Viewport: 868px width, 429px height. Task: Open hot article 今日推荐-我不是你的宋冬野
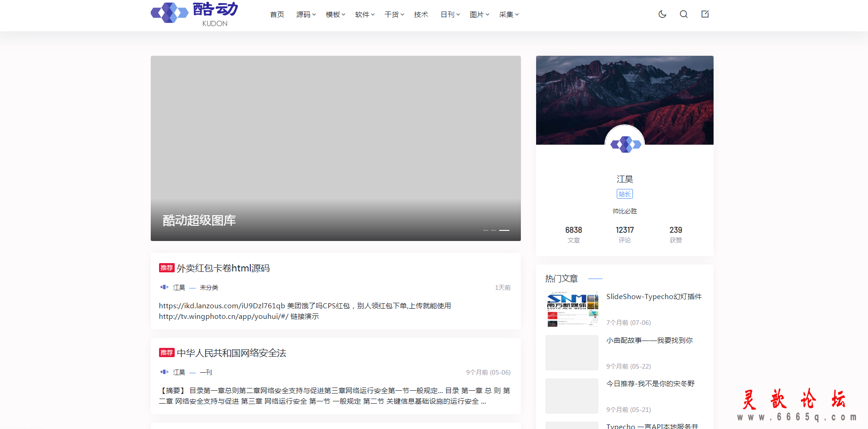[650, 383]
